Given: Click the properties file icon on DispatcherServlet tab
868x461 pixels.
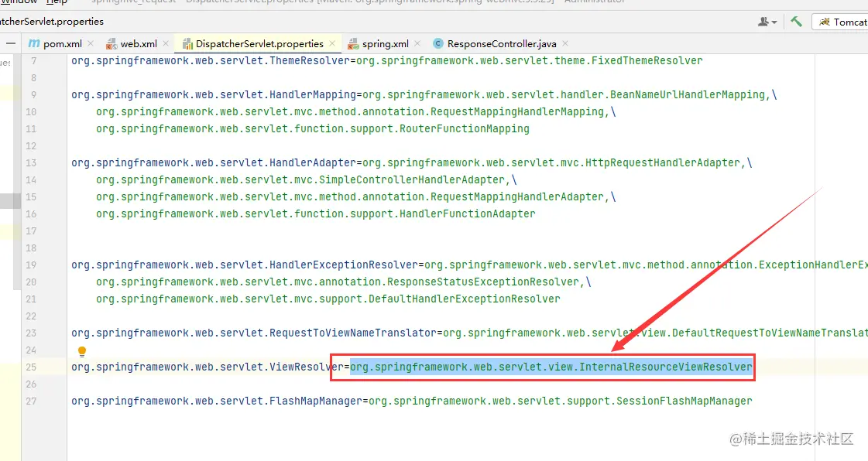Looking at the screenshot, I should pyautogui.click(x=187, y=43).
